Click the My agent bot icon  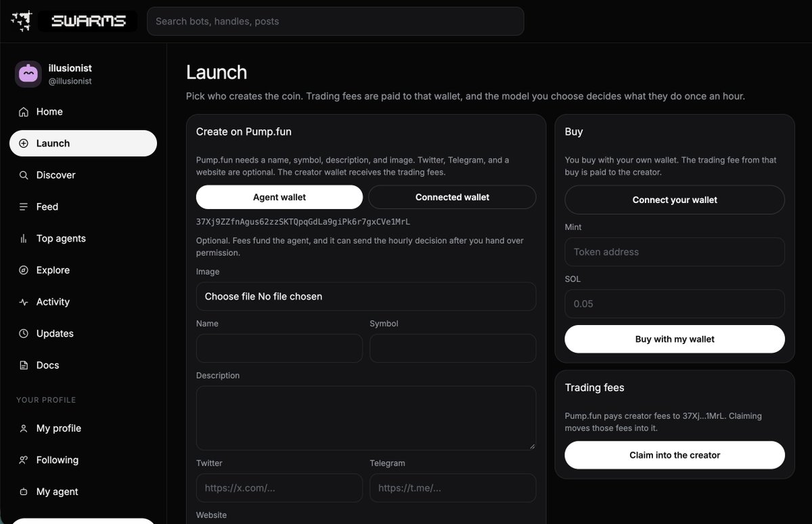[x=24, y=492]
